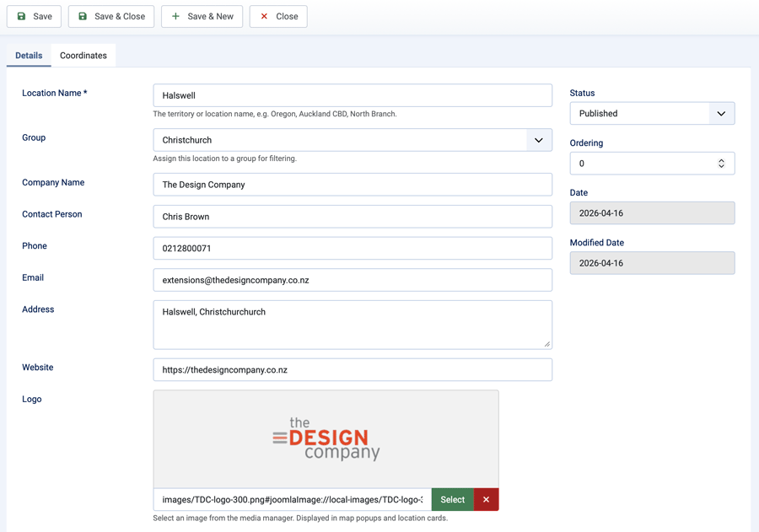Click the Save button
This screenshot has width=759, height=532.
pos(35,16)
